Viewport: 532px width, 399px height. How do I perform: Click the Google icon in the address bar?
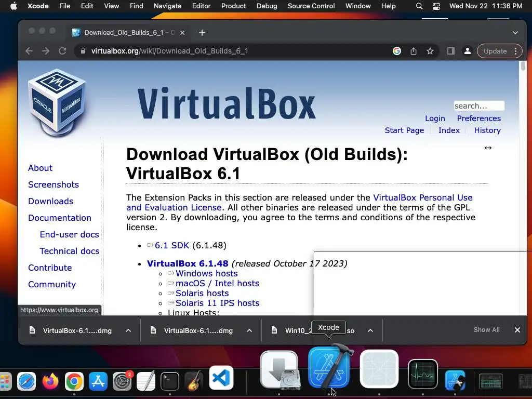[396, 51]
